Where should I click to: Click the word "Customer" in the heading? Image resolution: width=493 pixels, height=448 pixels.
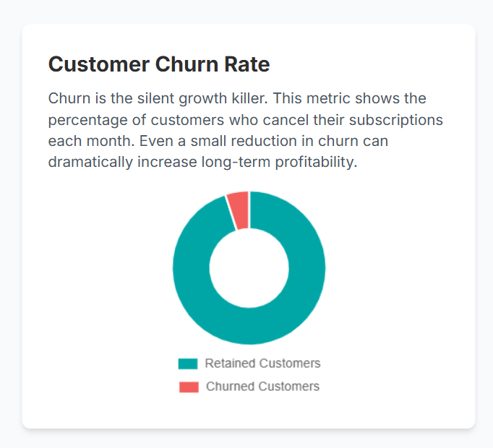pyautogui.click(x=99, y=64)
